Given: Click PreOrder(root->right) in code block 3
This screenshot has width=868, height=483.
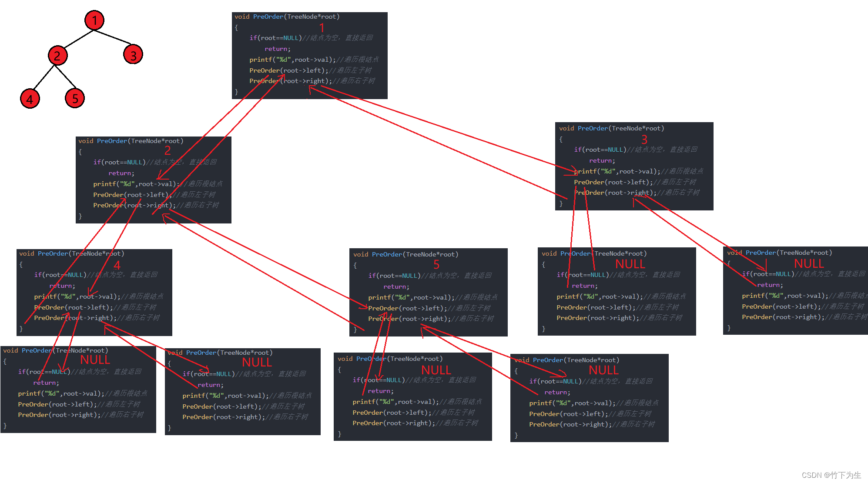Looking at the screenshot, I should [x=637, y=193].
